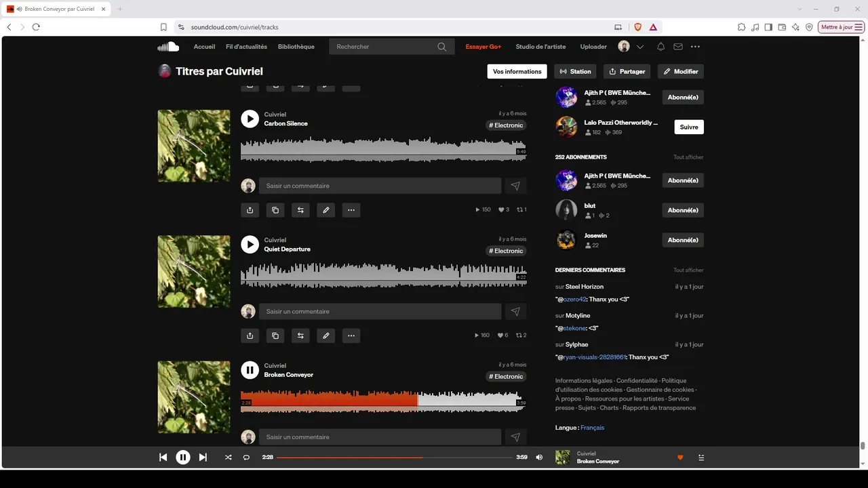Unfollow Josewin via the Abonné(e) button
Screen dimensions: 868x488
[683, 240]
